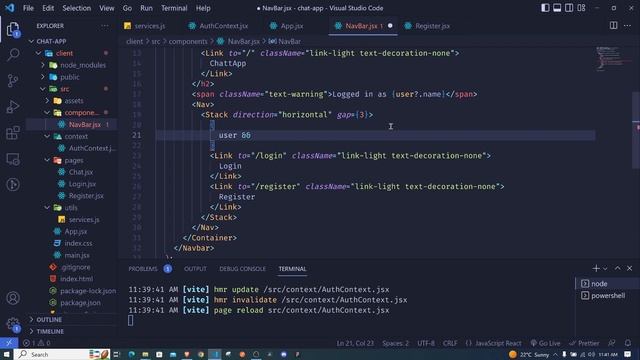
Task: Open the Remote Explorer view
Action: (13, 159)
